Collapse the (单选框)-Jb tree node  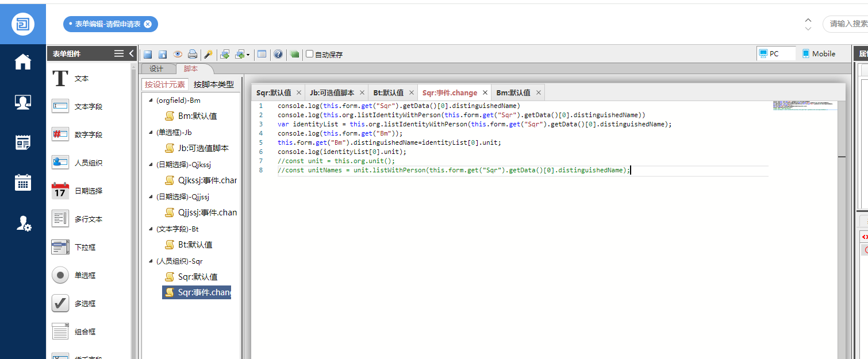151,133
